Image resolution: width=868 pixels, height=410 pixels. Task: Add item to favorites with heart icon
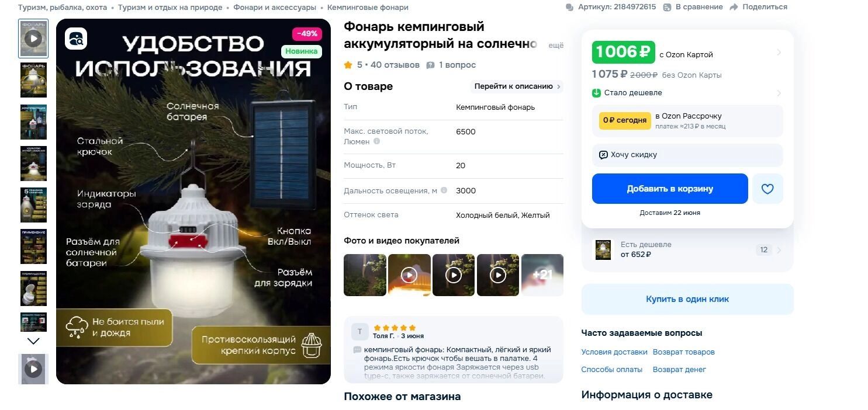767,189
